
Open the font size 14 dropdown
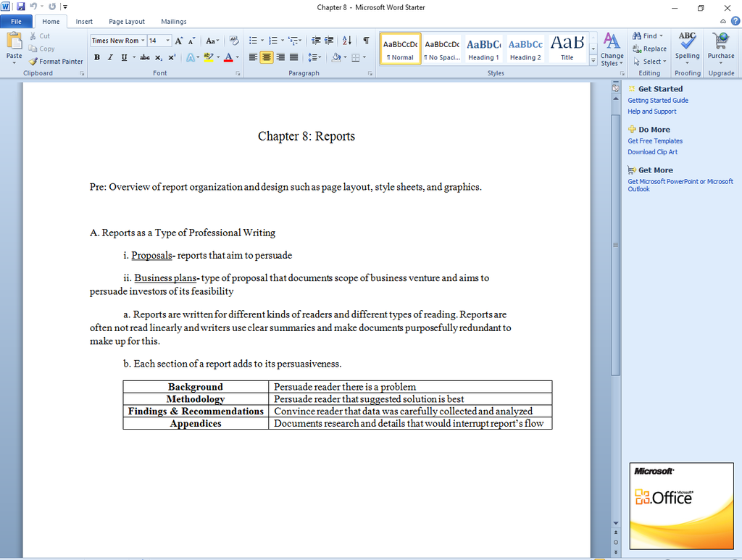click(x=167, y=41)
